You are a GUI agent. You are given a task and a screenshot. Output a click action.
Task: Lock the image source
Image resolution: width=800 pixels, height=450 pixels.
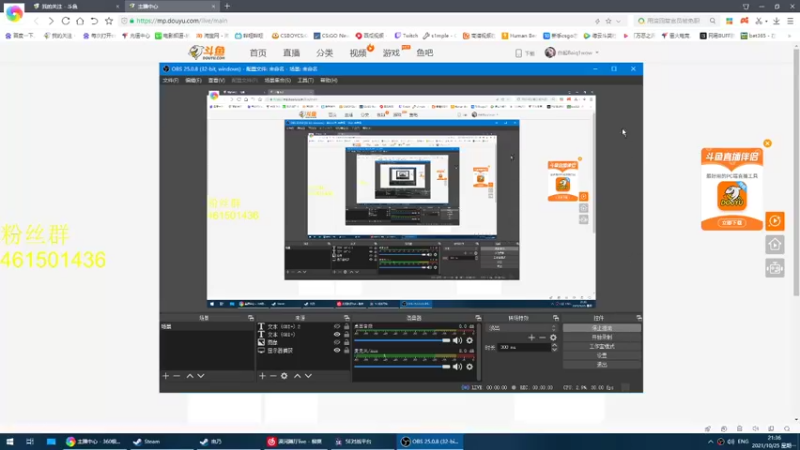point(346,342)
